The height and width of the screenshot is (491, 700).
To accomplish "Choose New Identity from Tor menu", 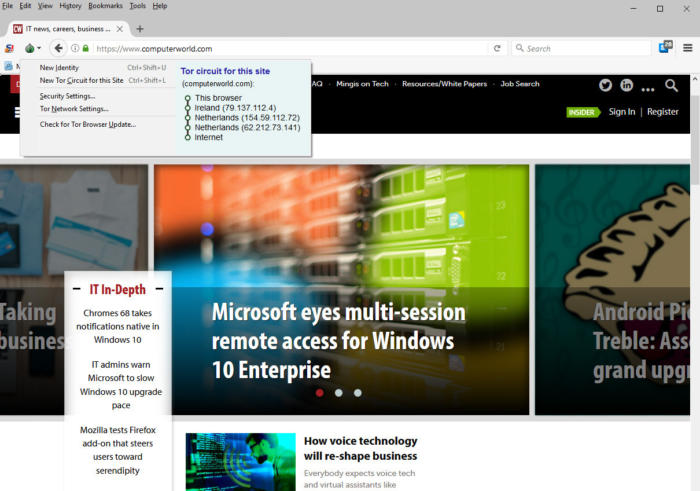I will (102, 67).
